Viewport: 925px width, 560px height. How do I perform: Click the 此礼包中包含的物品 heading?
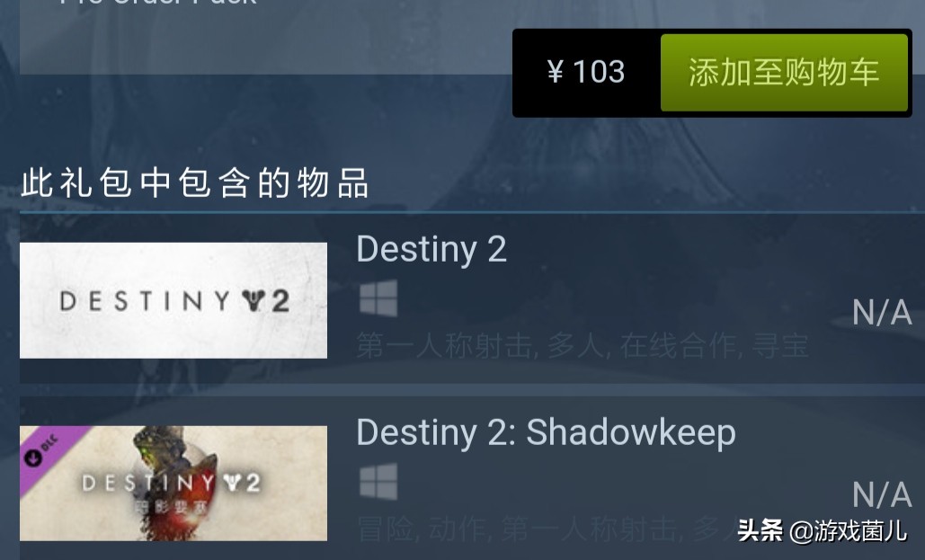(x=195, y=182)
